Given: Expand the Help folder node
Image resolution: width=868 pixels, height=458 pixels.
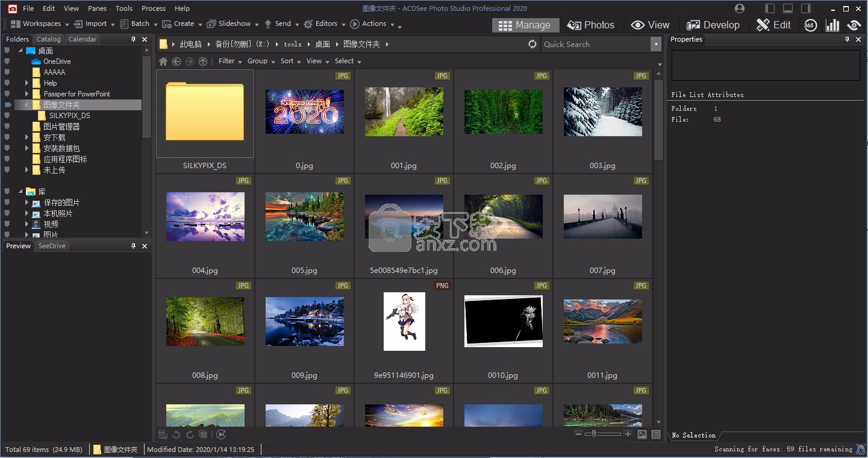Looking at the screenshot, I should [x=27, y=83].
